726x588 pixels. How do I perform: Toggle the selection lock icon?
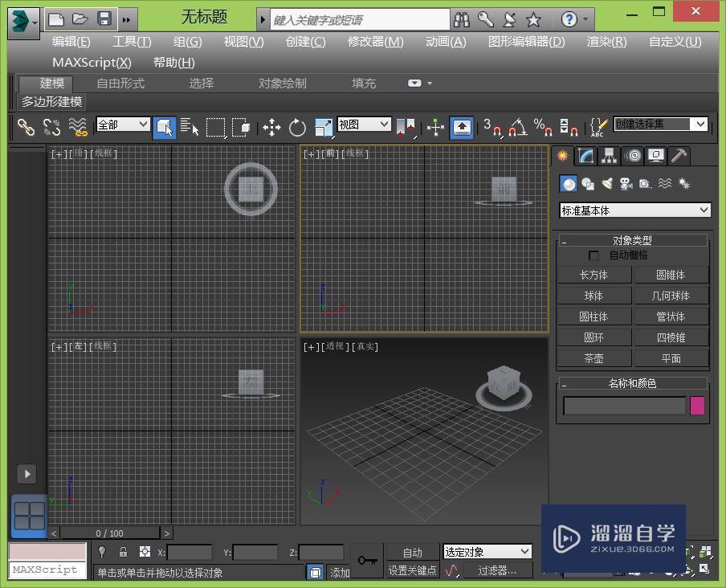click(123, 552)
